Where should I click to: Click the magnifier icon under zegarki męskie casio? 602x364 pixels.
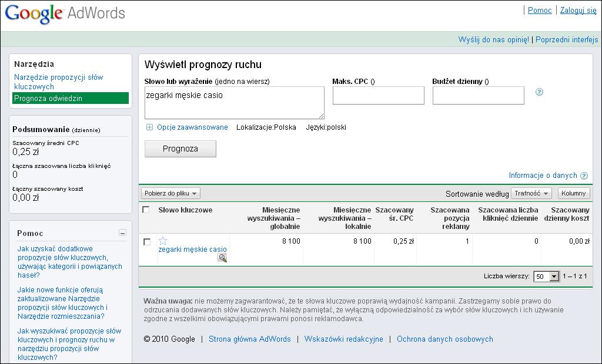coord(222,258)
